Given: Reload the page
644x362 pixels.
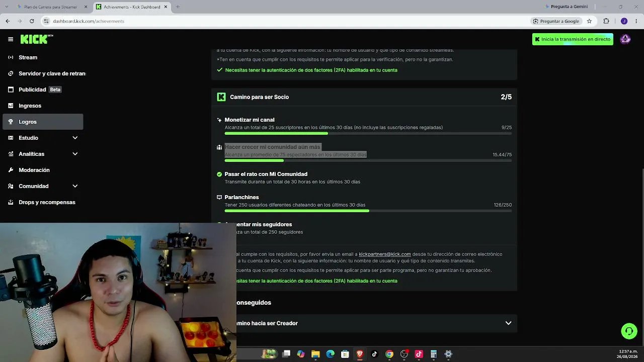Looking at the screenshot, I should [x=32, y=21].
